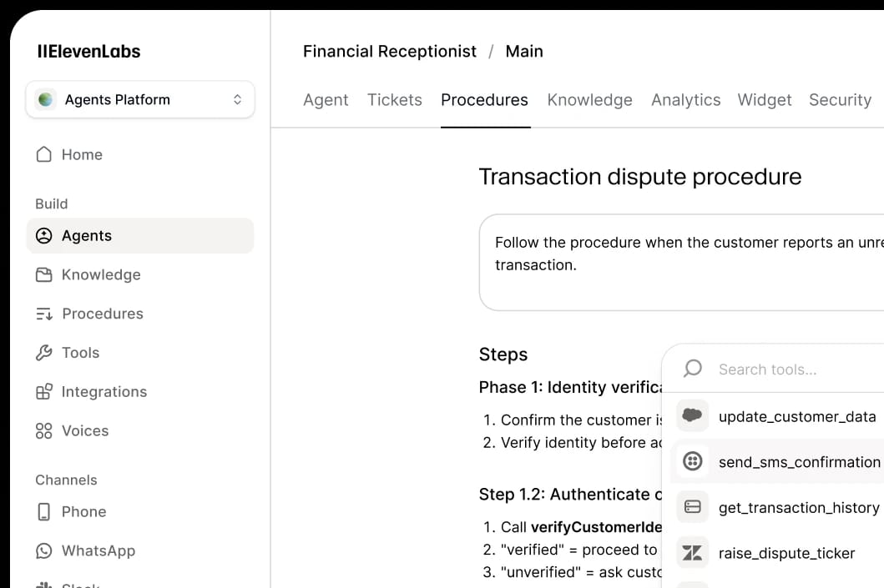This screenshot has width=884, height=588.
Task: Click the update_customer_data tool icon
Action: pyautogui.click(x=692, y=415)
